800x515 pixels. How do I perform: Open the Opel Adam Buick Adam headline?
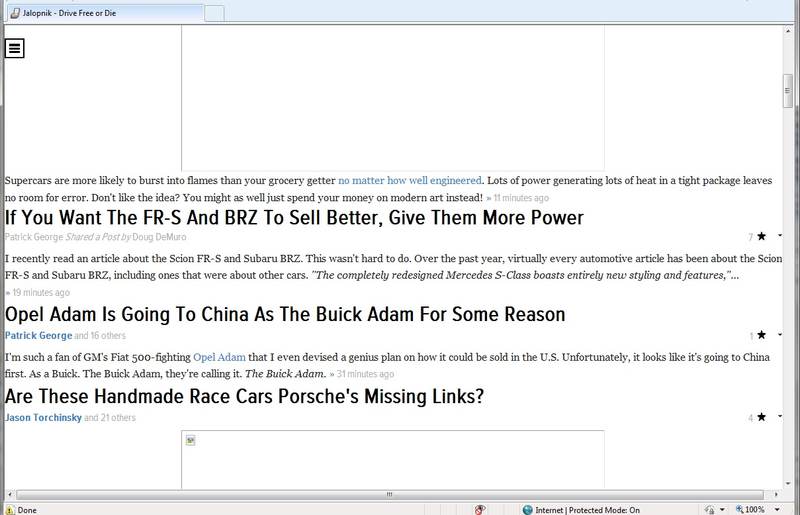285,314
